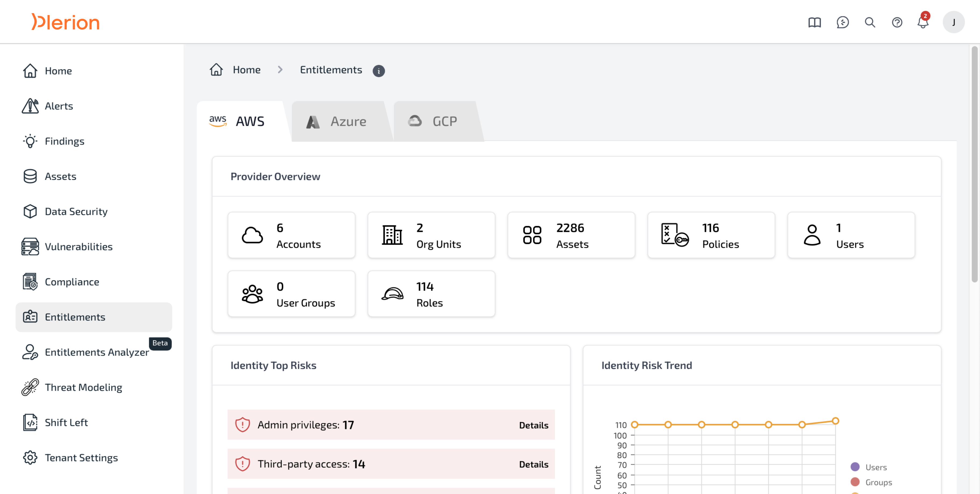This screenshot has height=494, width=980.
Task: Open the chat support icon
Action: (x=842, y=22)
